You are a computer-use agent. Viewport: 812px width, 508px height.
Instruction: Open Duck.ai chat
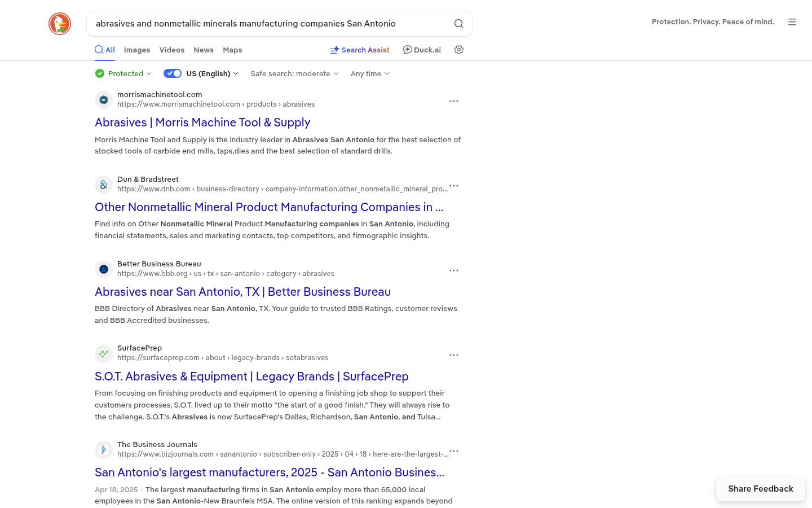pos(422,50)
